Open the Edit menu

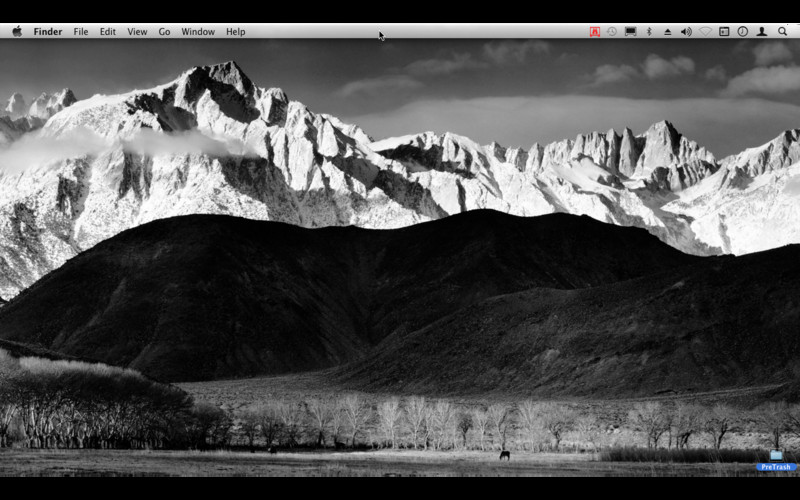point(108,32)
